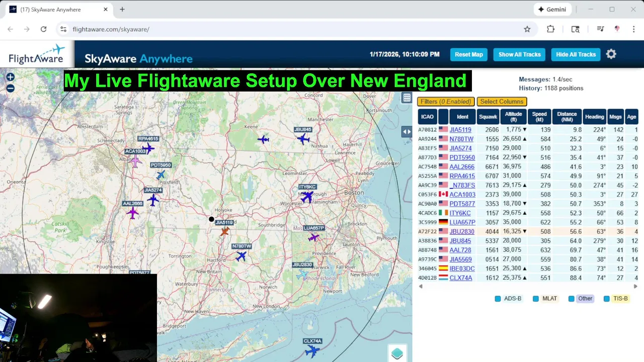Open the browser extensions puzzle icon
Image resolution: width=644 pixels, height=362 pixels.
coord(550,29)
